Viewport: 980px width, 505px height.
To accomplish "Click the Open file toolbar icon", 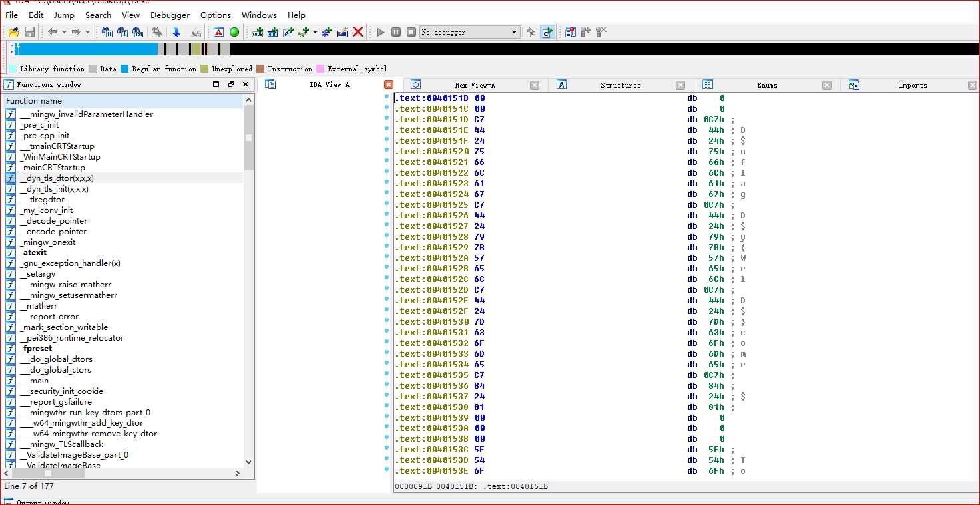I will (x=13, y=32).
